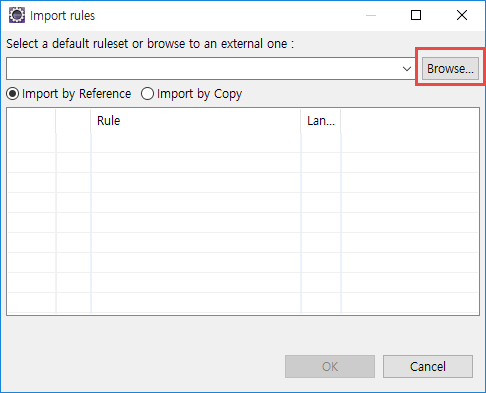This screenshot has width=486, height=393.
Task: Click the Rule column header
Action: coord(196,121)
